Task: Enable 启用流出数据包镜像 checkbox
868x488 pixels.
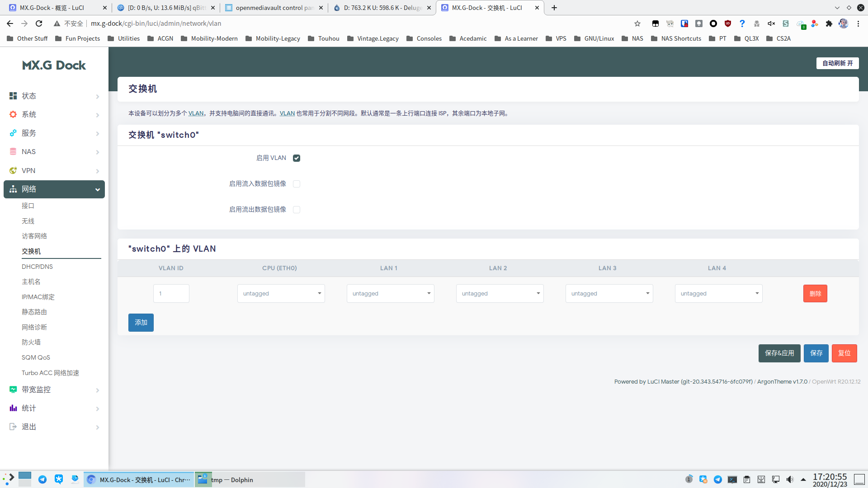Action: [x=297, y=209]
